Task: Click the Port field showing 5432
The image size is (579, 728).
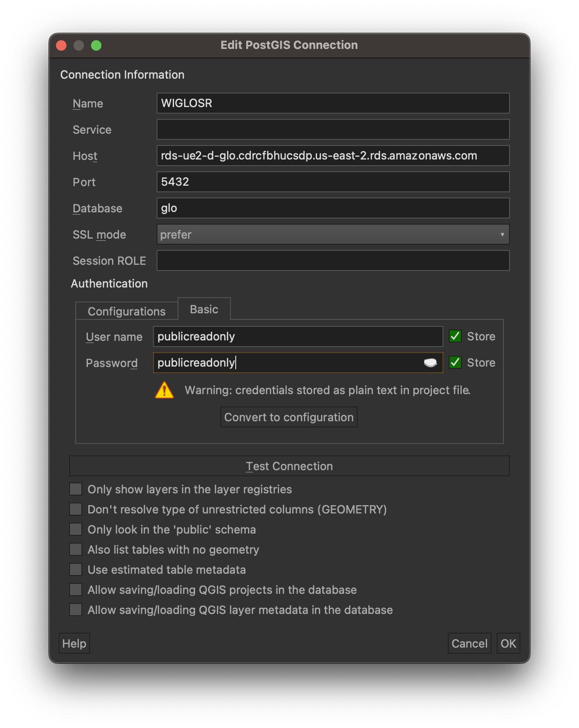Action: (333, 182)
